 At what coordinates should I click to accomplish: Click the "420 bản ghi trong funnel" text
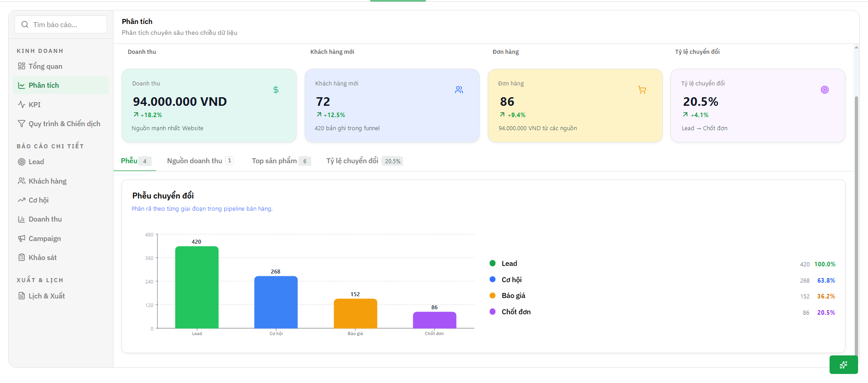(347, 128)
